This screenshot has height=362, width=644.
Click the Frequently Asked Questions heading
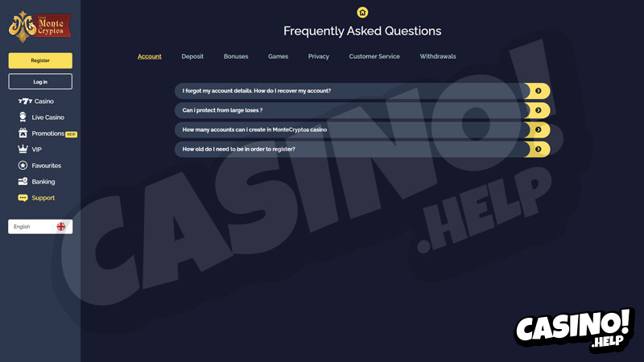[362, 31]
